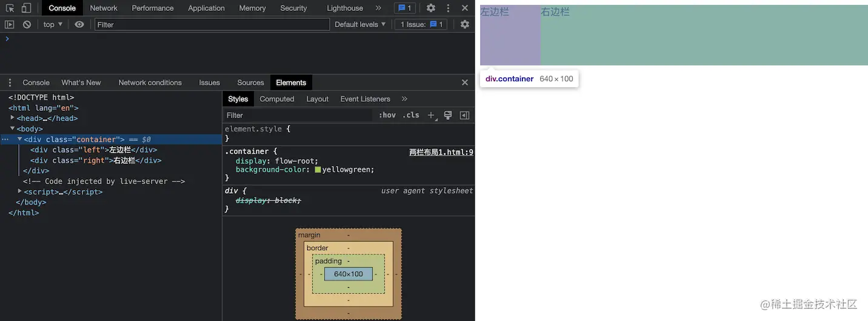Click the messages badge showing 1
Image resolution: width=868 pixels, height=321 pixels.
(x=404, y=8)
